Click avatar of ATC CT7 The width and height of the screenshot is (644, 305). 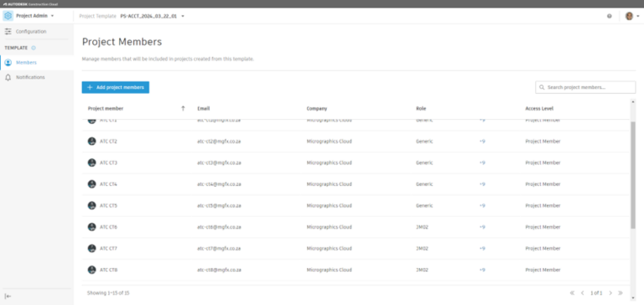coord(91,248)
